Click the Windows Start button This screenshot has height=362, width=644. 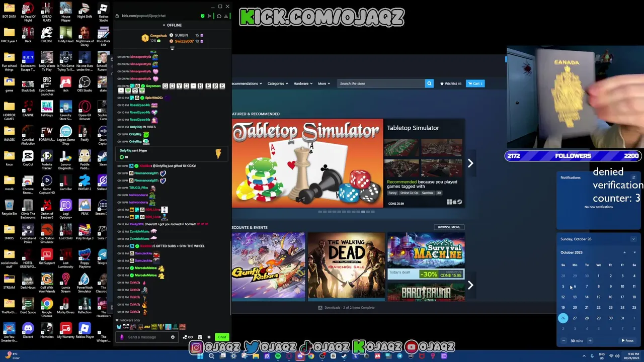click(200, 356)
